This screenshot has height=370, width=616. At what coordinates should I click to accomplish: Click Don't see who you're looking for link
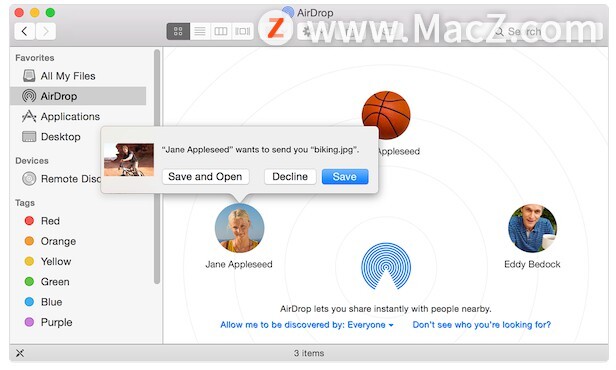482,325
